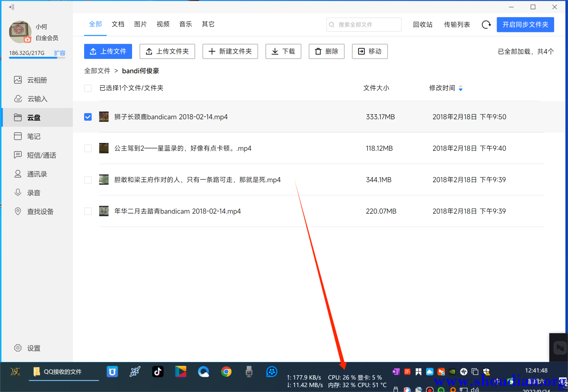Image resolution: width=568 pixels, height=392 pixels.
Task: Click file name 年华二月去踏青bandicam 2018-02-14.mp4
Action: pos(177,211)
